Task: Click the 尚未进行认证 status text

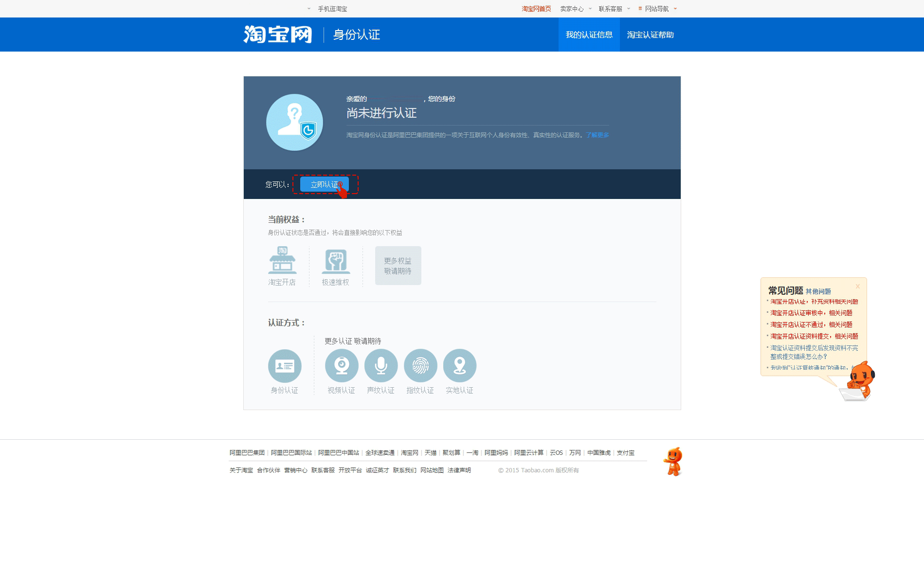Action: point(381,113)
